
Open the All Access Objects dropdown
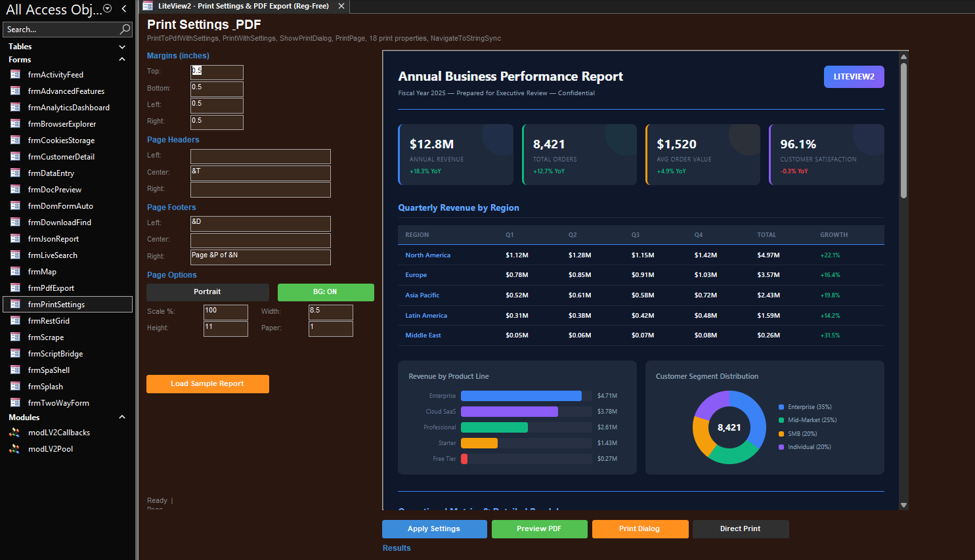(x=108, y=9)
